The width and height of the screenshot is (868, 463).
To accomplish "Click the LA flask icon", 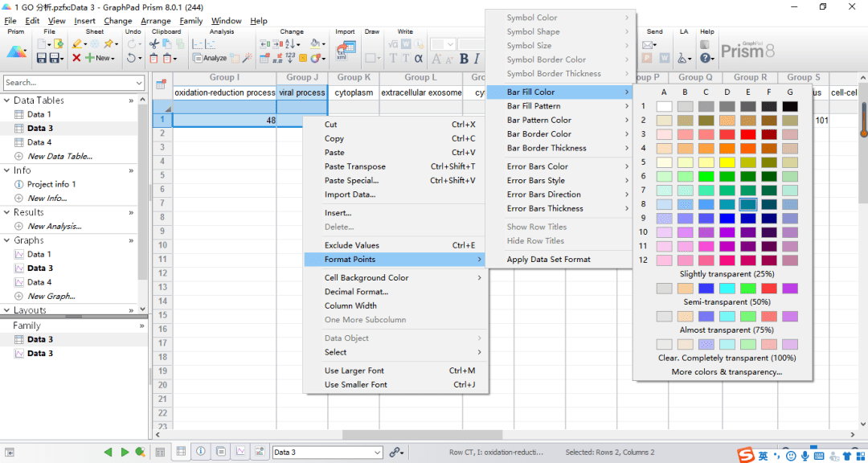I will point(682,58).
